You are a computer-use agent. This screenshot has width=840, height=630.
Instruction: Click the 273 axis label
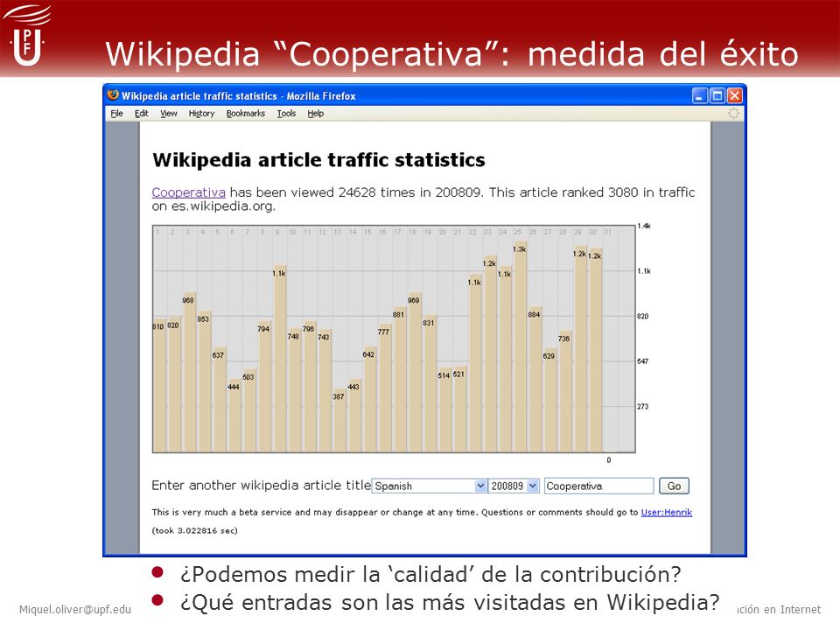click(642, 407)
